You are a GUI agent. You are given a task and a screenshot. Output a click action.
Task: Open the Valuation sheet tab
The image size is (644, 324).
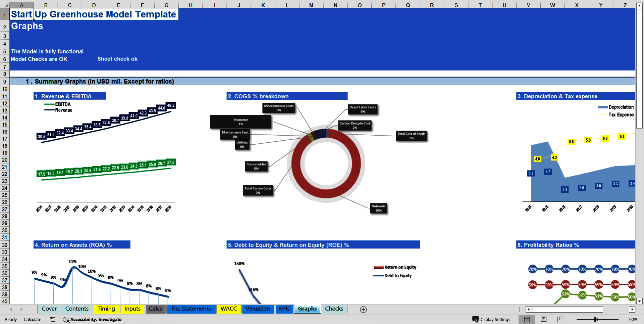pos(258,309)
